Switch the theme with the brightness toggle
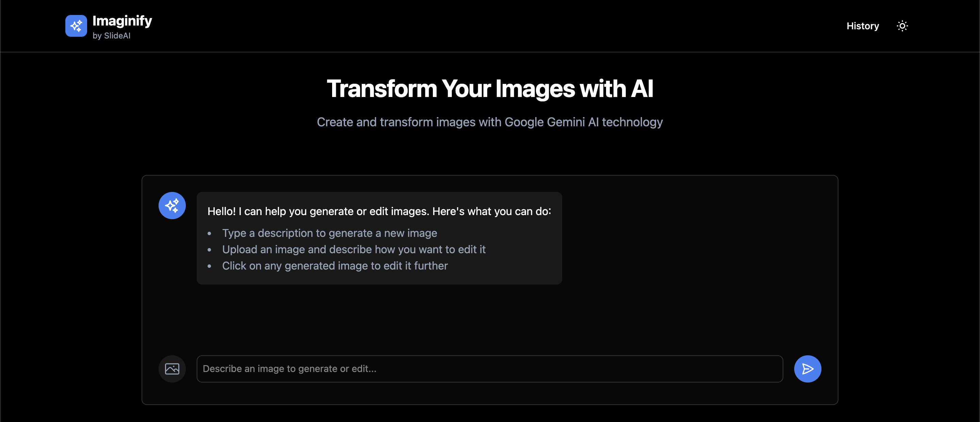The height and width of the screenshot is (422, 980). click(902, 26)
